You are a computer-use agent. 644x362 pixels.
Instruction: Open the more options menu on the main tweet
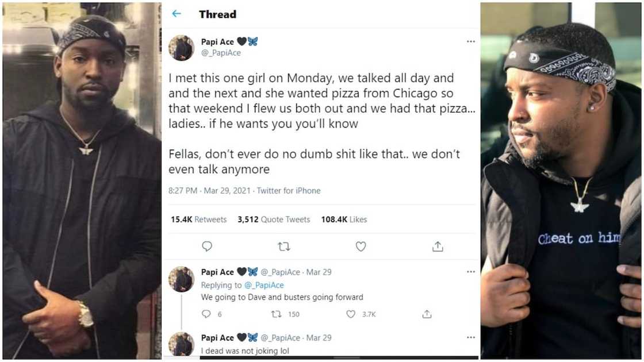(470, 41)
